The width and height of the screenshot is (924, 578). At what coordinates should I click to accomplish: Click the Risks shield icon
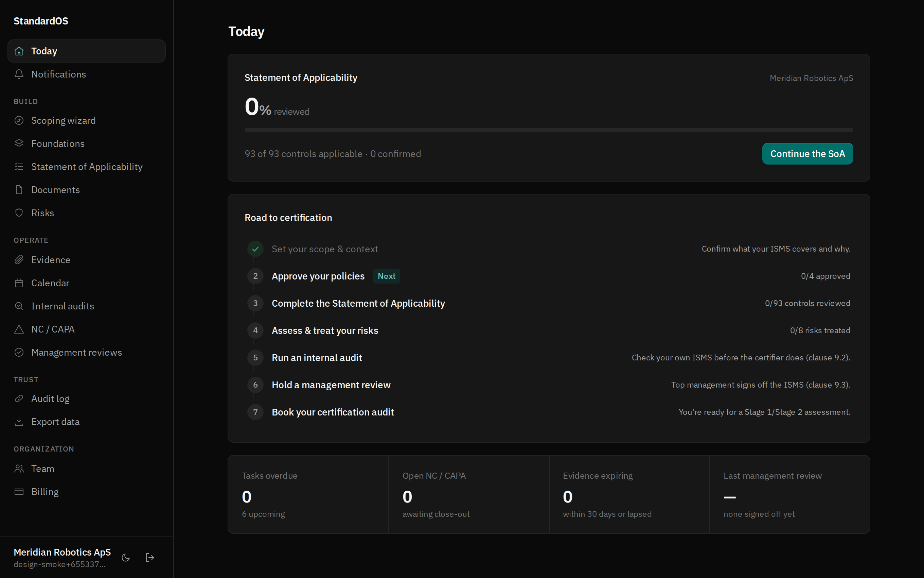click(x=19, y=213)
